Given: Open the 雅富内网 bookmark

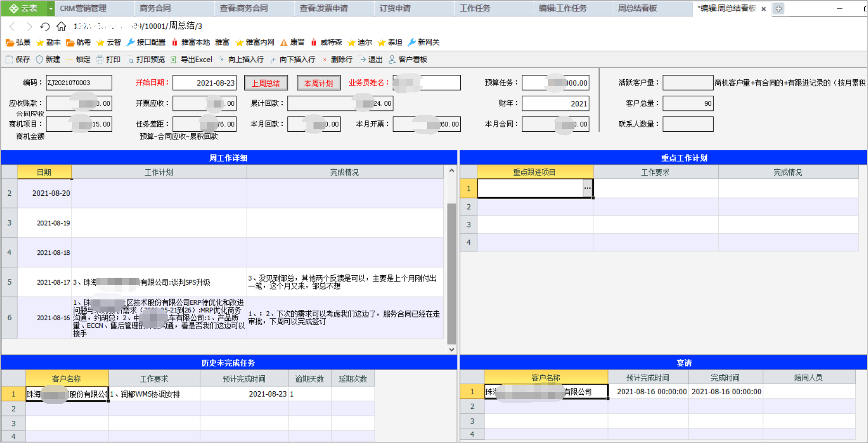Looking at the screenshot, I should 255,42.
